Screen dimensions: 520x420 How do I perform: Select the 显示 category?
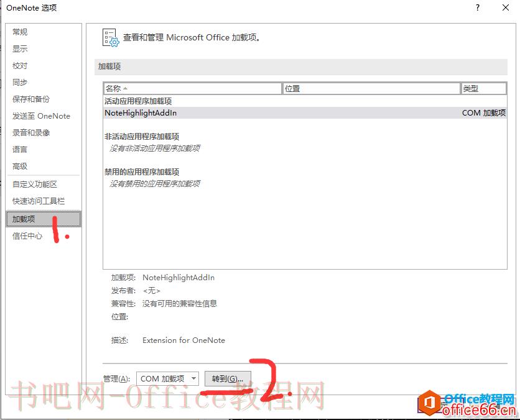tap(20, 49)
